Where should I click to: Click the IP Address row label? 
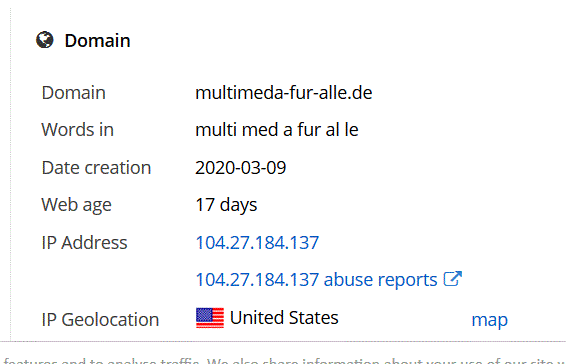pos(84,242)
